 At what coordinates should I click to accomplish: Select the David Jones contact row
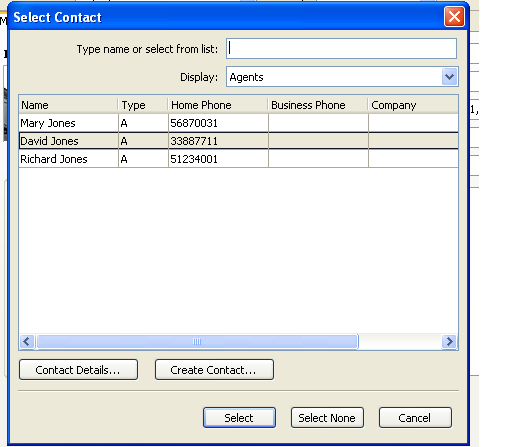(x=238, y=141)
